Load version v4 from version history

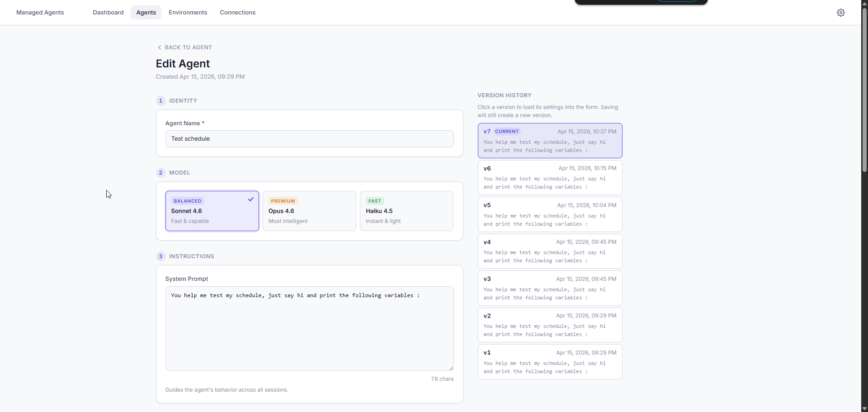pyautogui.click(x=549, y=251)
